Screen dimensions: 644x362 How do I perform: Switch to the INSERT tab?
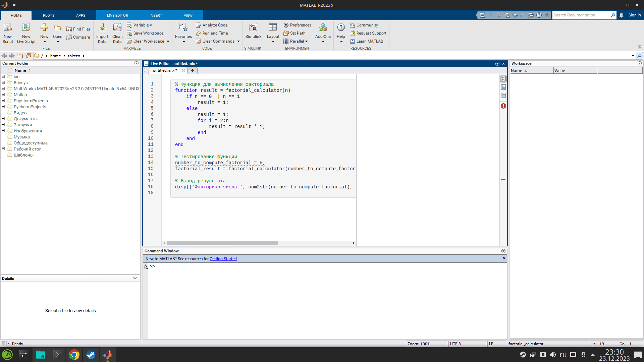(x=156, y=15)
